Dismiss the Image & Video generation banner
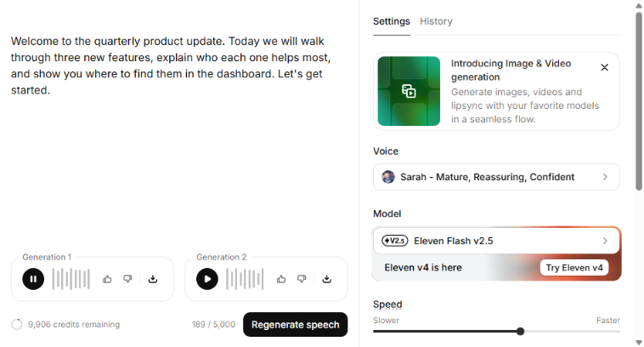644x347 pixels. coord(604,67)
